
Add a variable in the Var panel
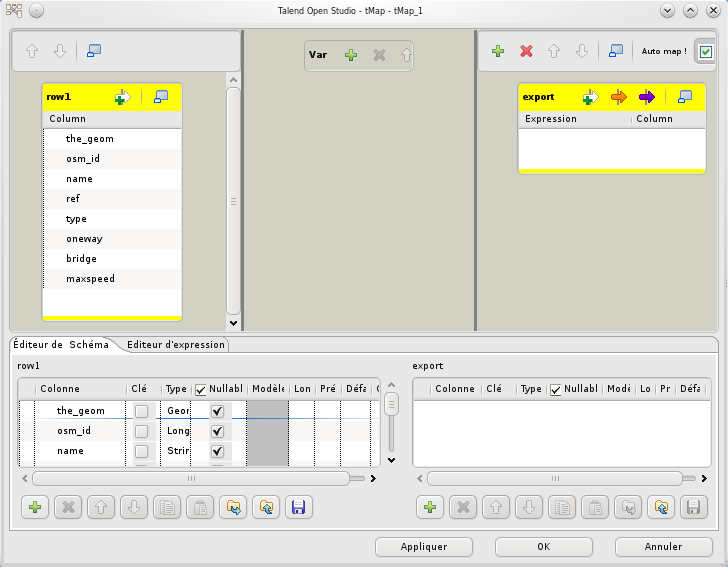coord(351,55)
